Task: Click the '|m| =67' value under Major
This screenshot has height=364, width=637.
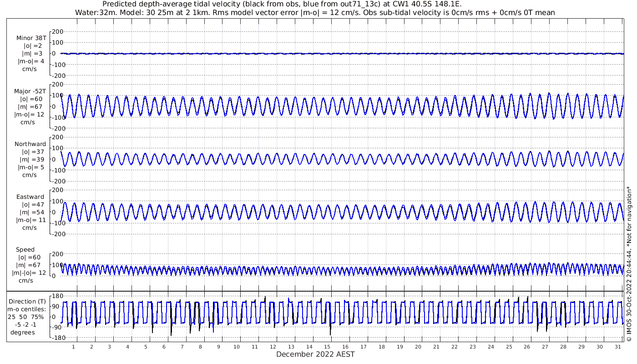Action: (x=31, y=106)
